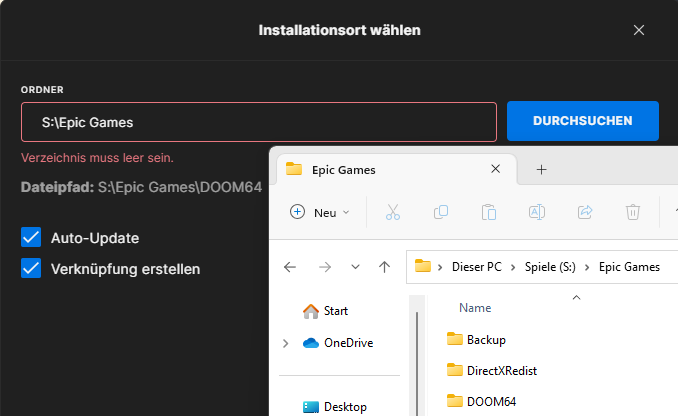The width and height of the screenshot is (678, 416).
Task: Open chevron before Dieser PC breadcrumb
Action: pyautogui.click(x=440, y=268)
